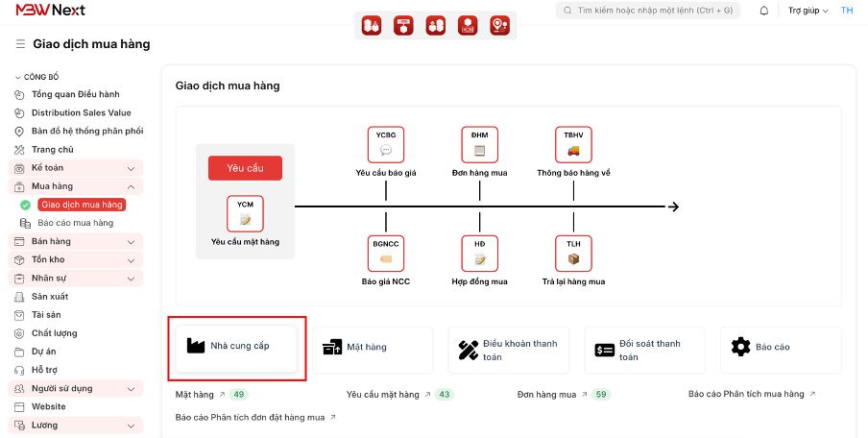
Task: Collapse the Mua hàng menu group
Action: click(x=131, y=186)
